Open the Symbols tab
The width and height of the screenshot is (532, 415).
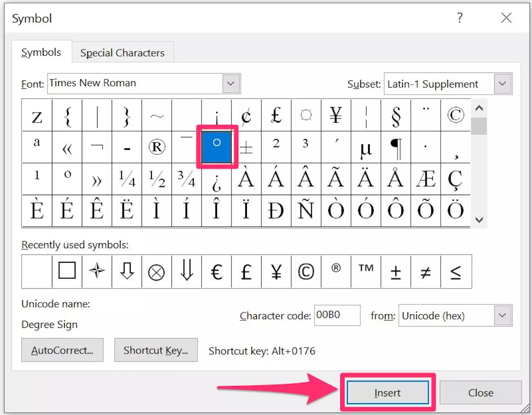point(41,52)
